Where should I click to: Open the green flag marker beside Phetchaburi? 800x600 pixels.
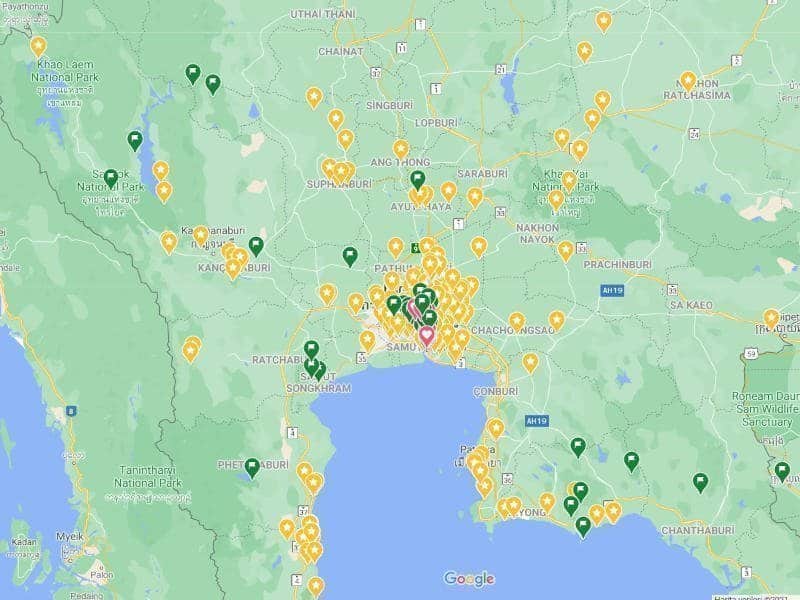pos(252,466)
